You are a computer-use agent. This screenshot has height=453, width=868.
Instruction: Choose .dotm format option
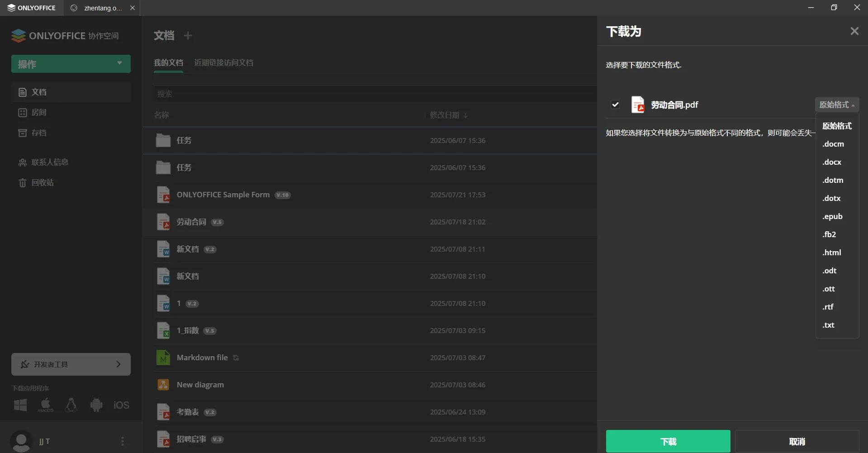pyautogui.click(x=837, y=180)
